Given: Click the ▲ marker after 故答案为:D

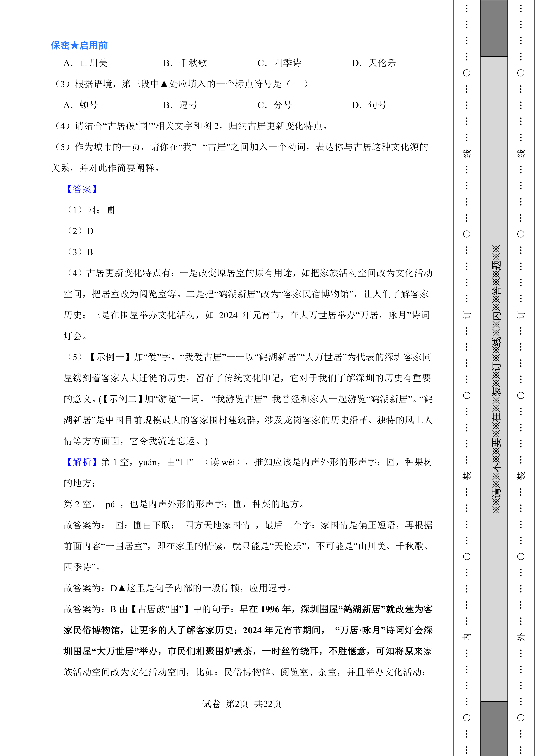Looking at the screenshot, I should (x=122, y=588).
